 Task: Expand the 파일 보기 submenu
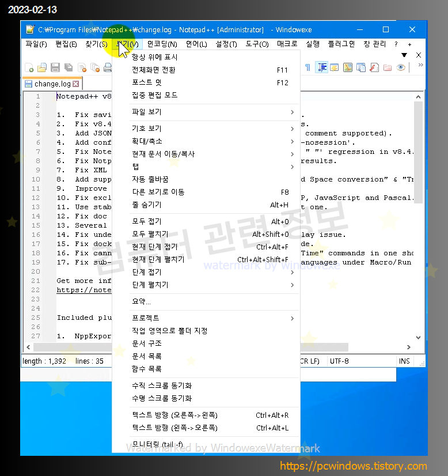click(x=206, y=112)
